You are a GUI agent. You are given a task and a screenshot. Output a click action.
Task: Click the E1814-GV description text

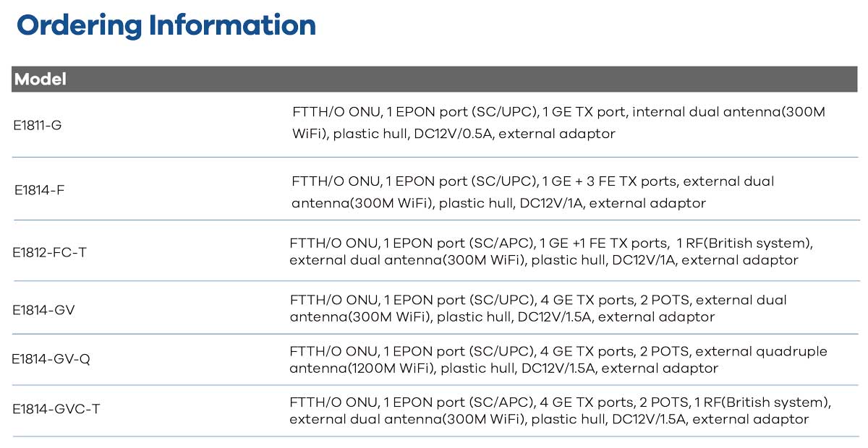[538, 308]
